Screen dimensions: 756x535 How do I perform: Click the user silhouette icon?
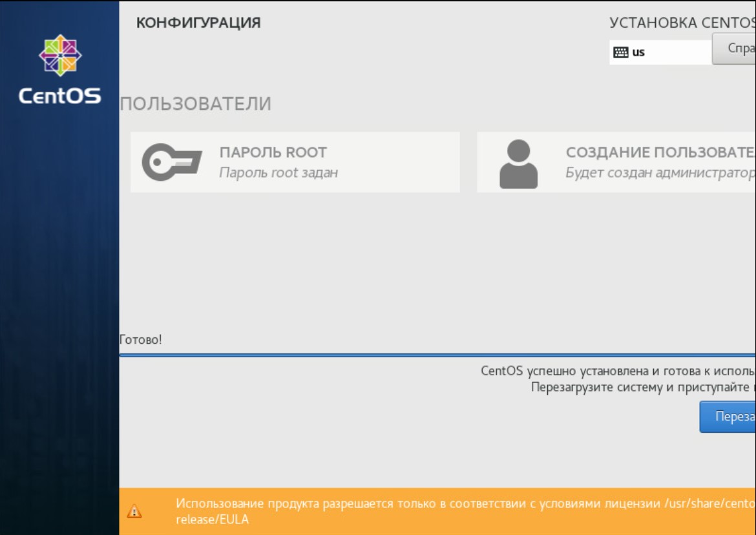click(x=518, y=164)
